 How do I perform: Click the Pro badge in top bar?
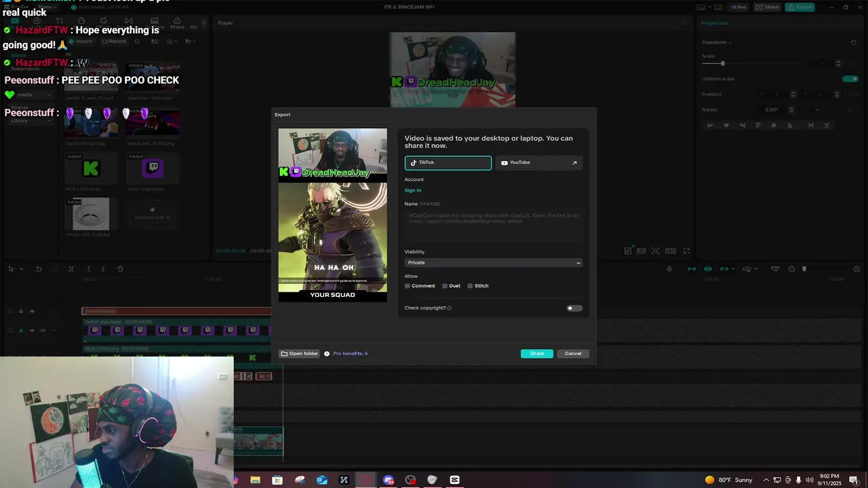click(x=738, y=7)
